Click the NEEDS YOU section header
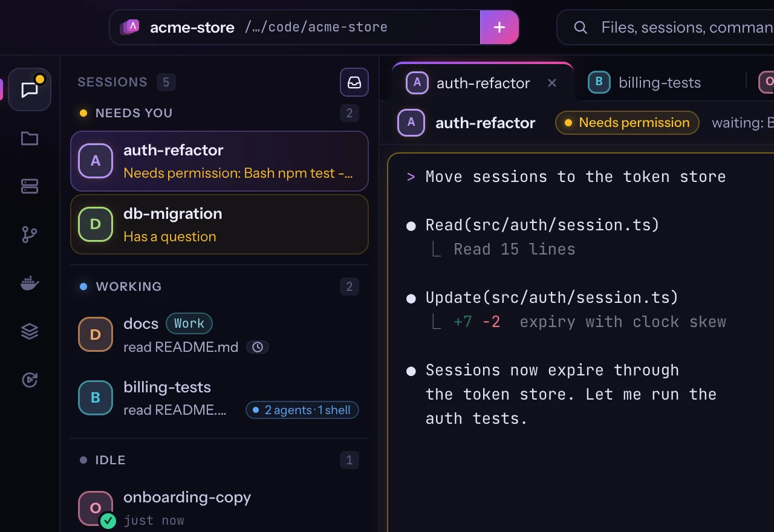The width and height of the screenshot is (774, 532). [220, 113]
